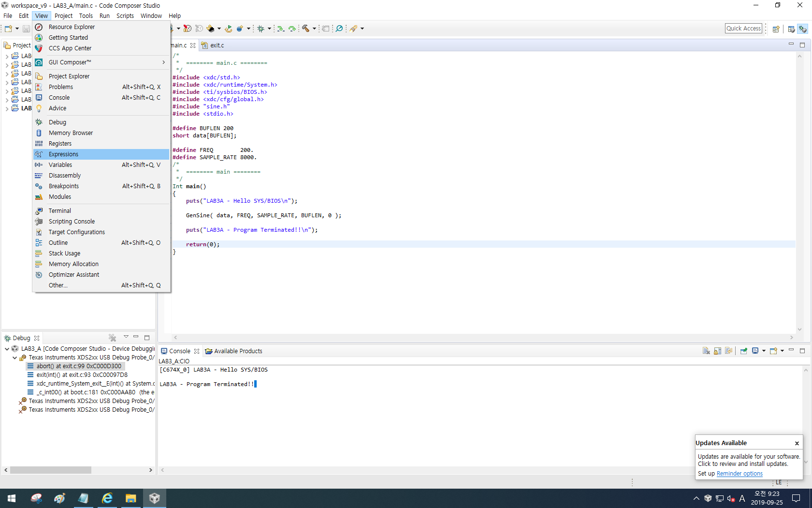This screenshot has height=508, width=812.
Task: Open the Stack Usage view
Action: pyautogui.click(x=101, y=254)
